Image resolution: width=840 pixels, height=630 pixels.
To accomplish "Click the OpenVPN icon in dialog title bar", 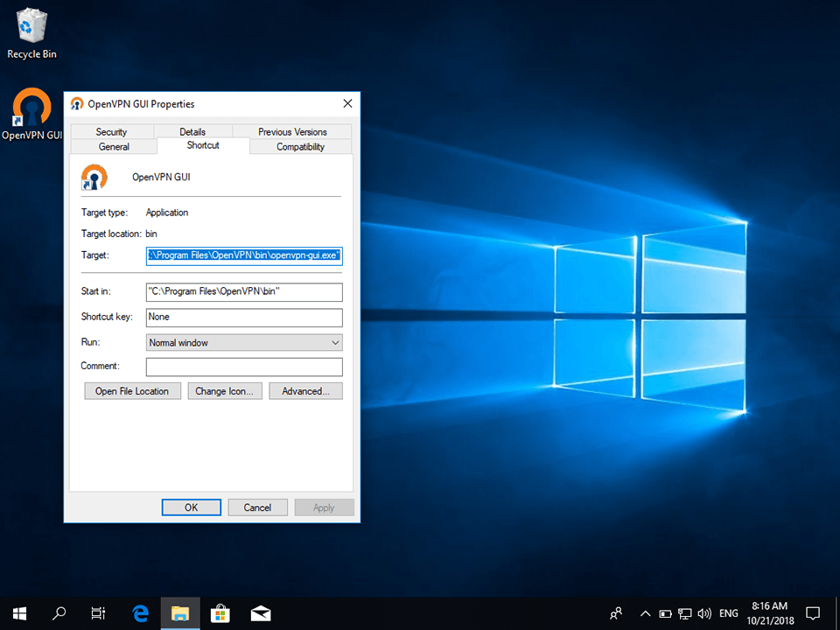I will pos(77,104).
